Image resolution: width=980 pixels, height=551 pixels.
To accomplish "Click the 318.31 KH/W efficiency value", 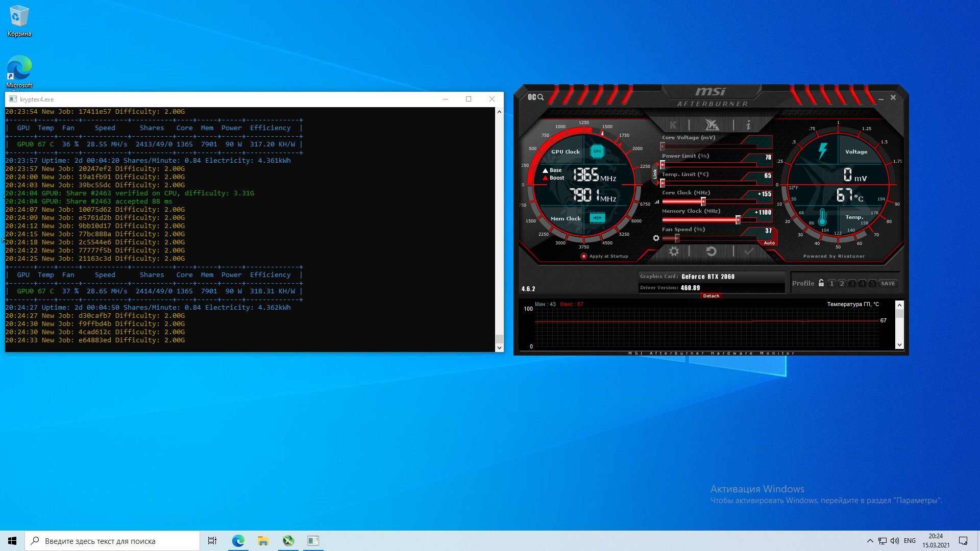I will coord(273,291).
